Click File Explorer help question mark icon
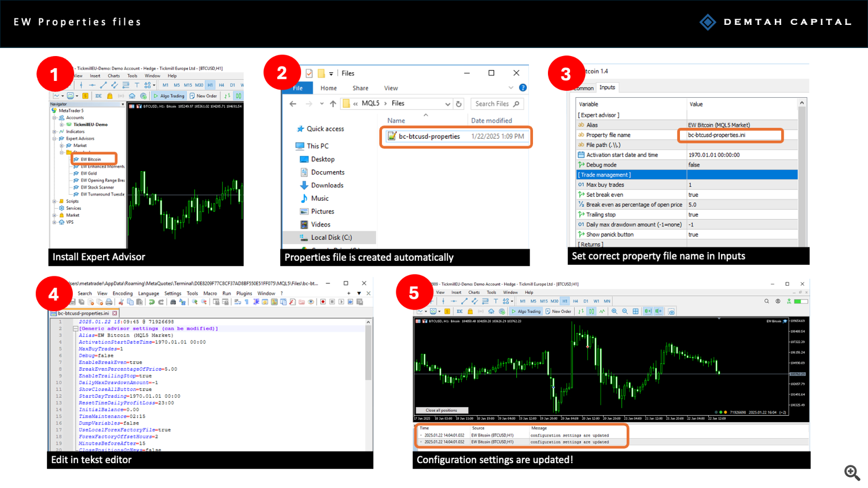 (x=523, y=87)
